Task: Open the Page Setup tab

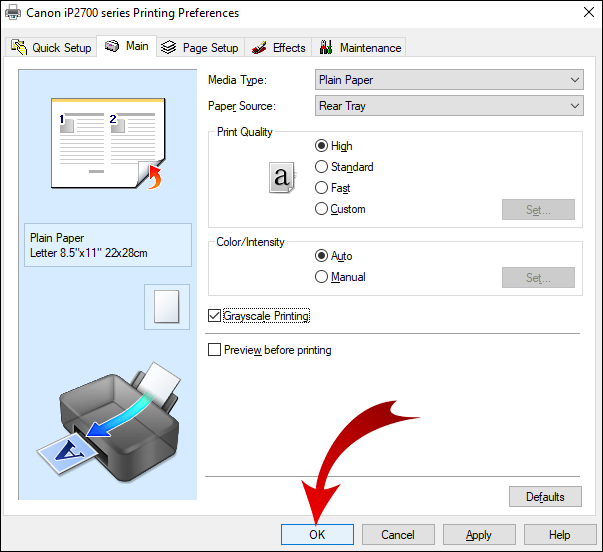Action: tap(200, 47)
